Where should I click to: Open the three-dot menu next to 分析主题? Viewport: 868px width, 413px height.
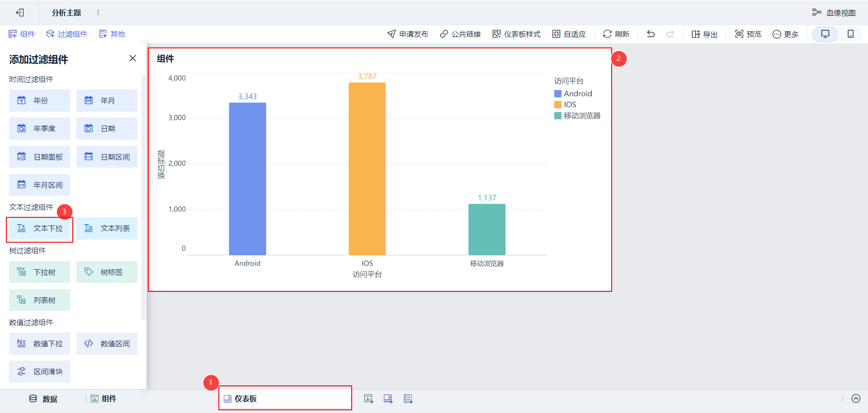pos(98,13)
